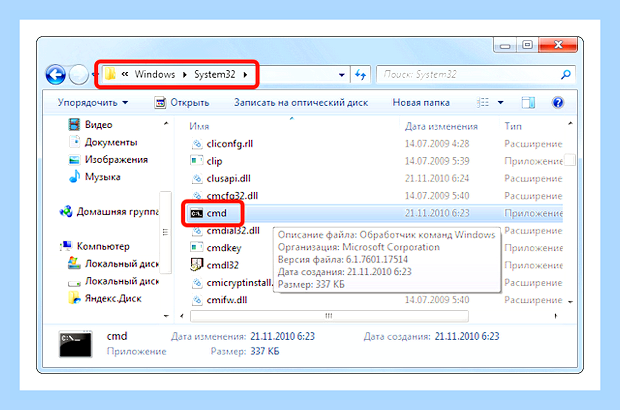Click the Музыка library icon
620x410 pixels.
tap(74, 177)
